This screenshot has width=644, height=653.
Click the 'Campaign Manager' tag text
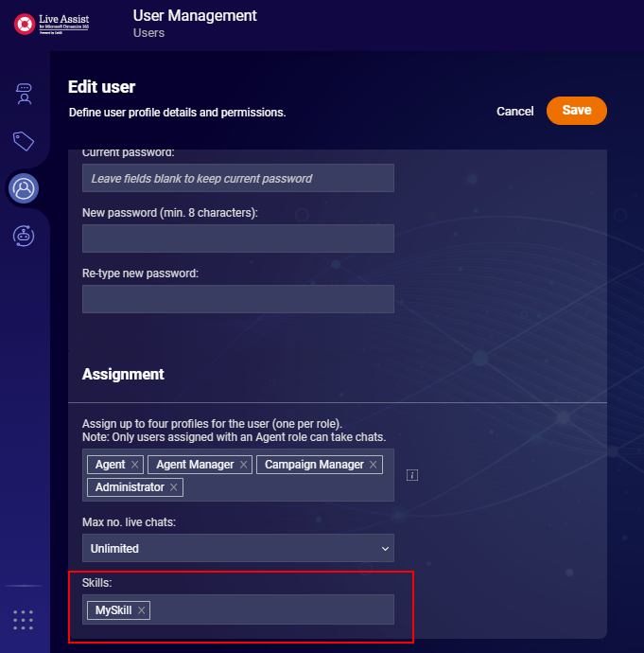coord(314,465)
